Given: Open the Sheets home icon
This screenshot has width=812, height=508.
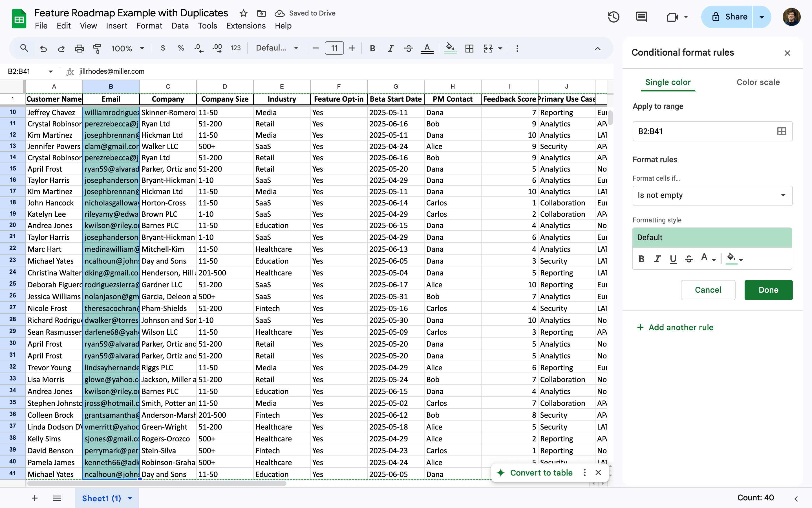Looking at the screenshot, I should (x=19, y=19).
